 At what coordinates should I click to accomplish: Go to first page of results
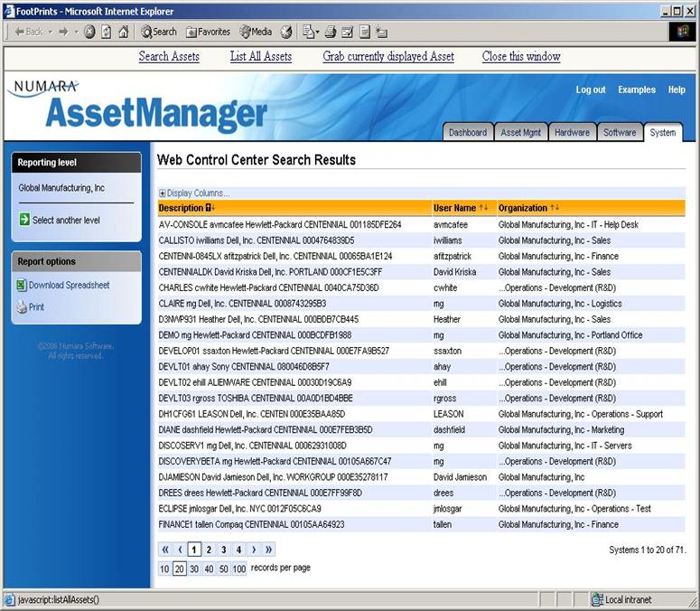165,550
